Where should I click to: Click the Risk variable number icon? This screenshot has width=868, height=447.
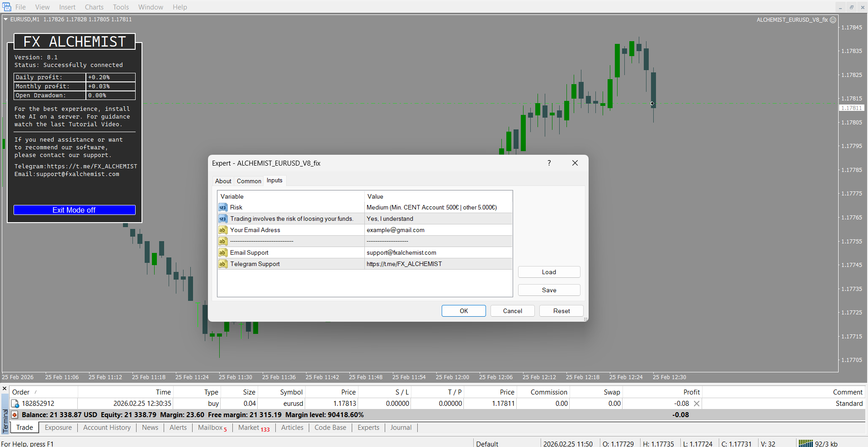click(222, 208)
